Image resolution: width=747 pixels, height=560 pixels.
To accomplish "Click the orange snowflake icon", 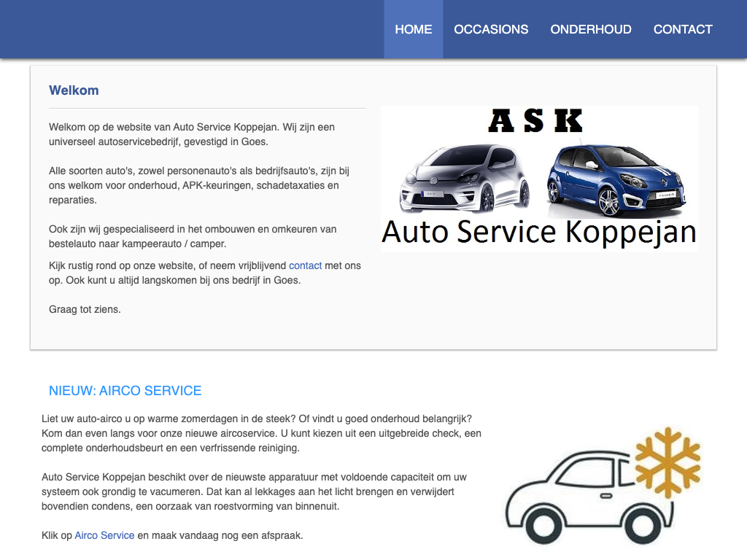I will click(668, 462).
